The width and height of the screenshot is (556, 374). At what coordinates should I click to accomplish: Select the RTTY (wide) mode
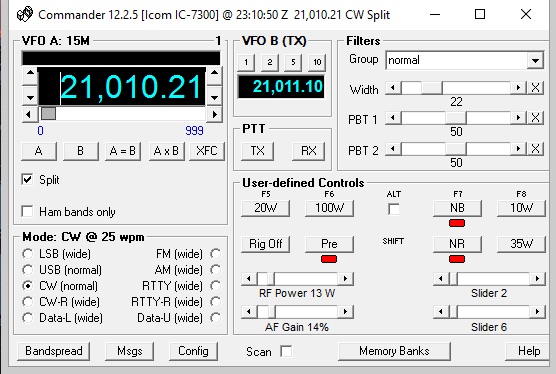pyautogui.click(x=215, y=286)
